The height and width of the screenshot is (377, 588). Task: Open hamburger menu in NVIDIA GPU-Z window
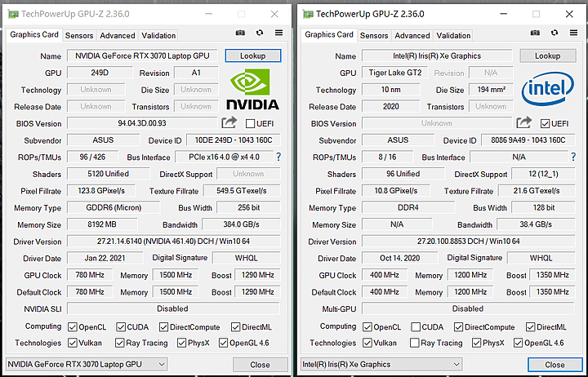278,33
